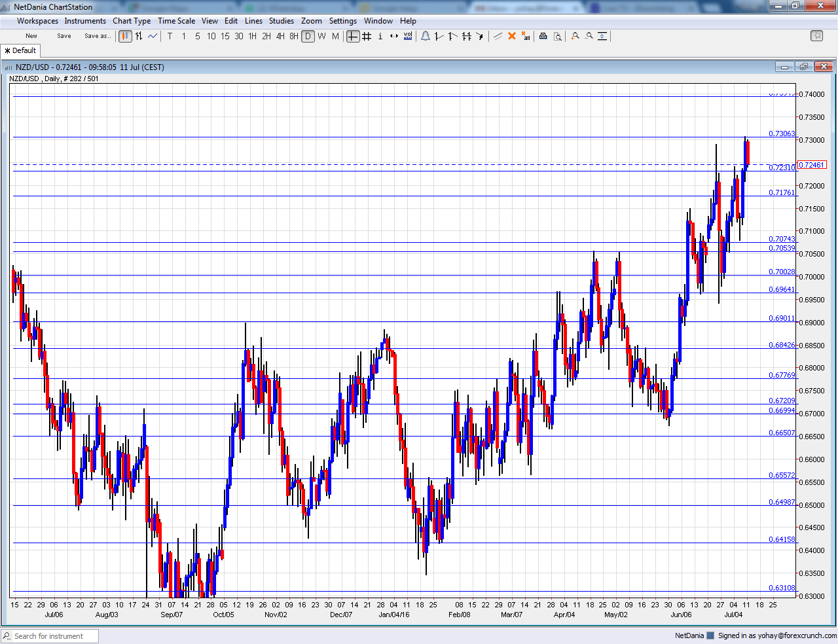The height and width of the screenshot is (644, 838).
Task: Open the Chart Type menu
Action: [x=131, y=20]
